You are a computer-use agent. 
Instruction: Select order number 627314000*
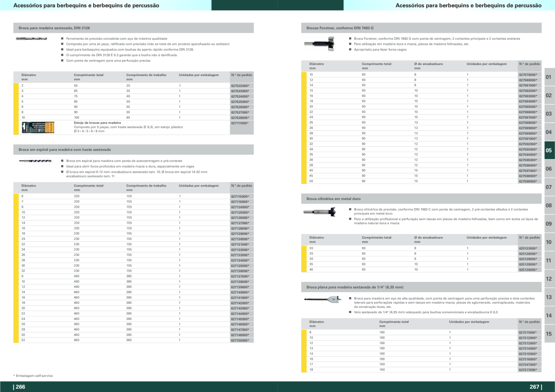(528, 349)
